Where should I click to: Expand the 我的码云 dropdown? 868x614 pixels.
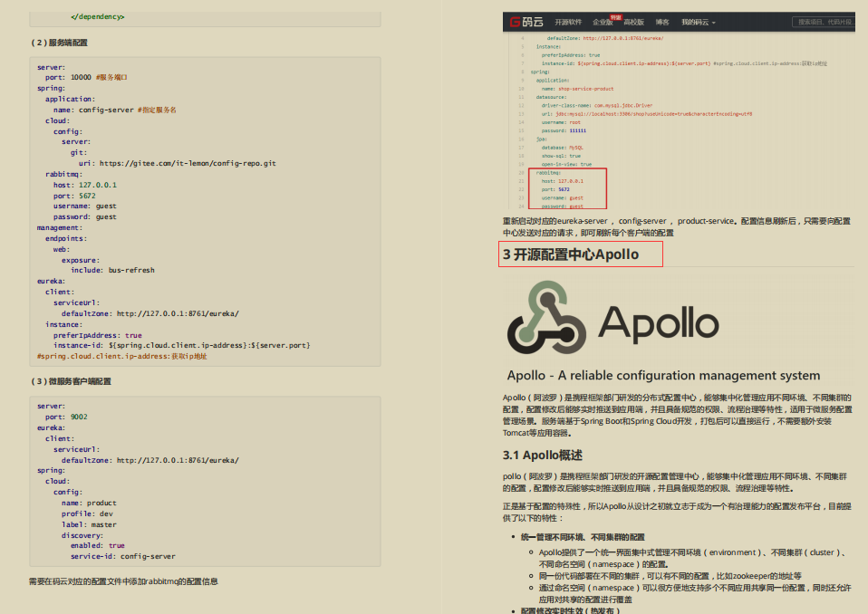point(698,22)
